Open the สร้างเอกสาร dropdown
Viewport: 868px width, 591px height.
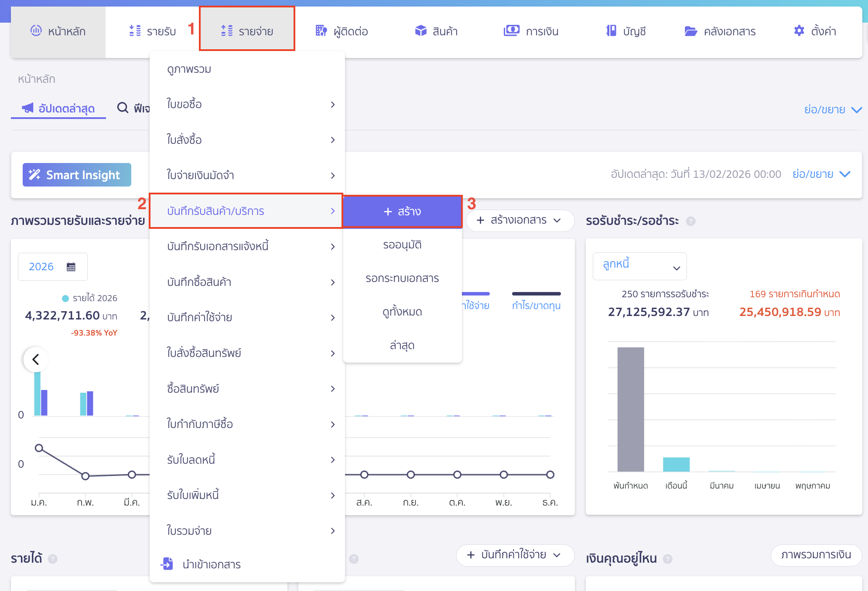pyautogui.click(x=519, y=221)
